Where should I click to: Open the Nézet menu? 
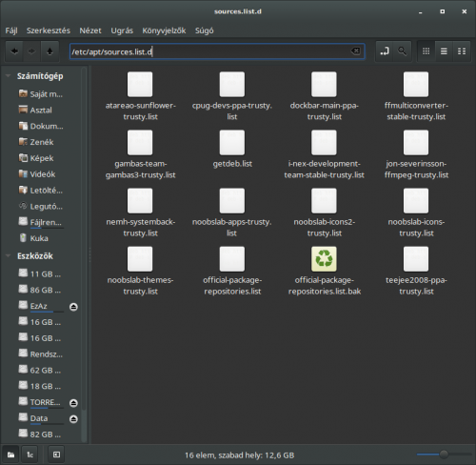pyautogui.click(x=90, y=30)
